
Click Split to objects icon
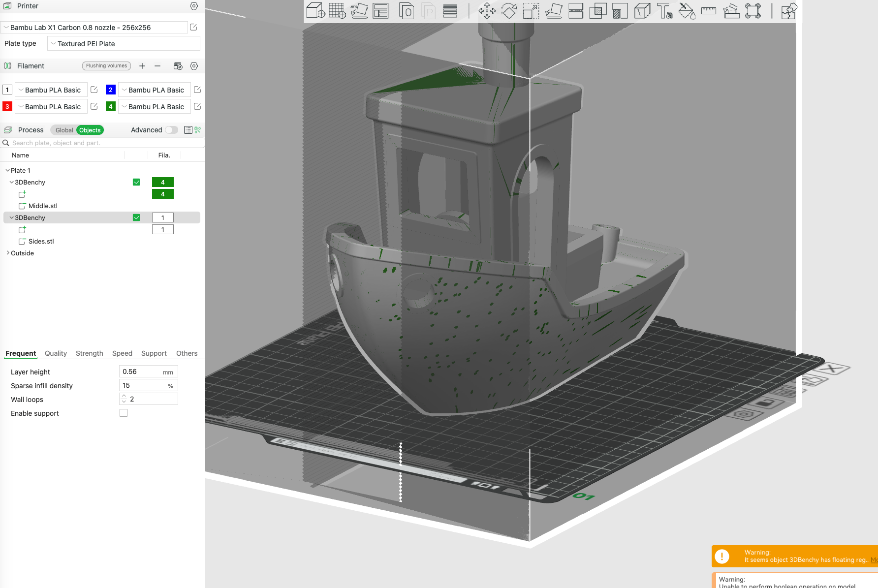click(406, 11)
